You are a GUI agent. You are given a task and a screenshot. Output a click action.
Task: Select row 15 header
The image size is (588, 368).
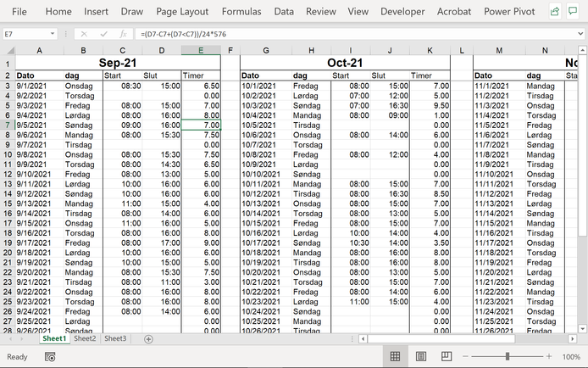pos(8,204)
